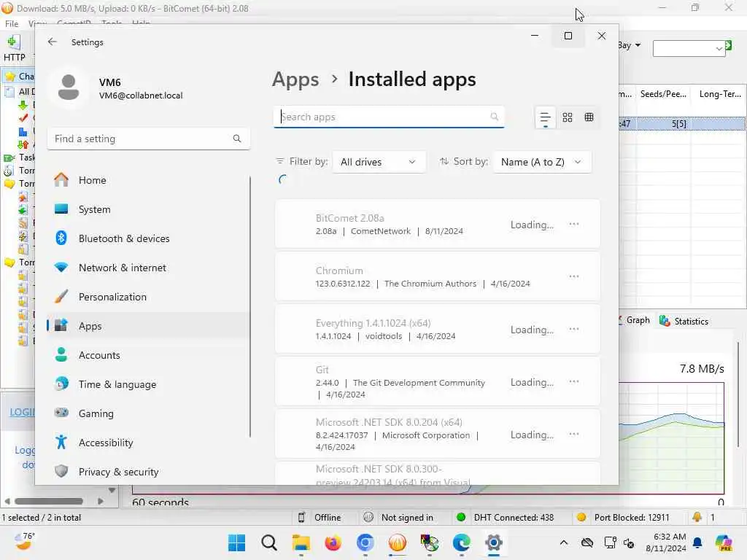Click the BitComet 2.08a app name
The height and width of the screenshot is (560, 747).
pos(349,218)
